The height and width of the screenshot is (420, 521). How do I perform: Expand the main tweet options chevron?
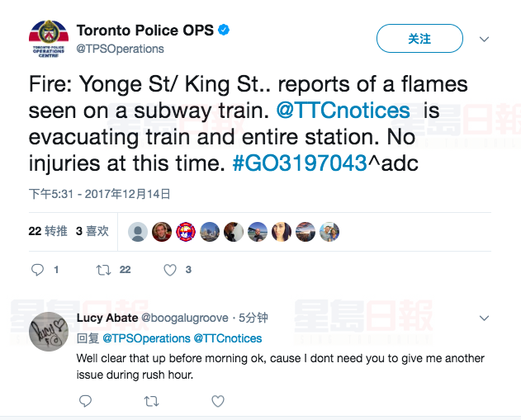click(485, 39)
